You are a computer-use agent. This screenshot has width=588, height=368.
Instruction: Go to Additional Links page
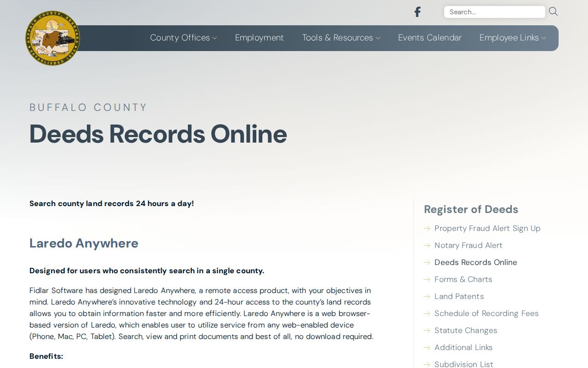point(464,347)
